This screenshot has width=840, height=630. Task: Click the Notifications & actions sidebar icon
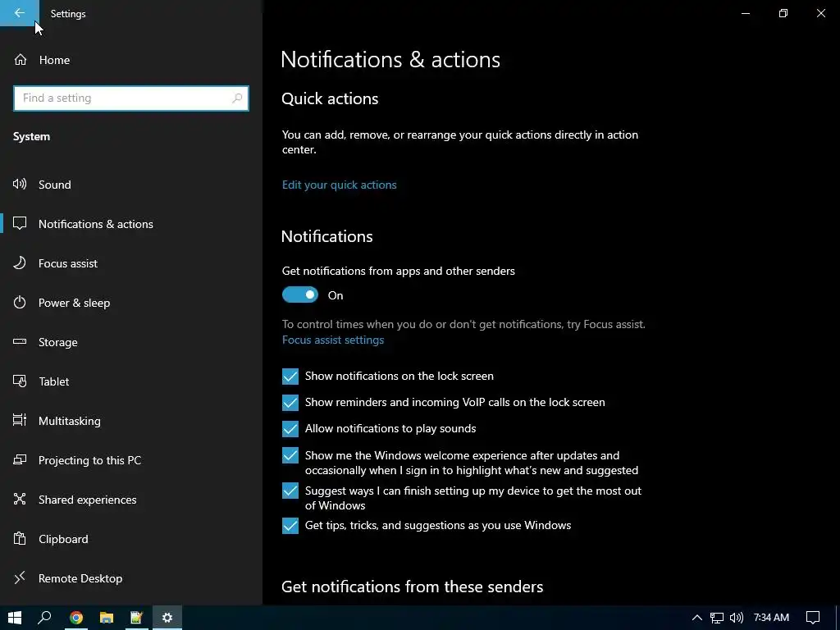20,223
